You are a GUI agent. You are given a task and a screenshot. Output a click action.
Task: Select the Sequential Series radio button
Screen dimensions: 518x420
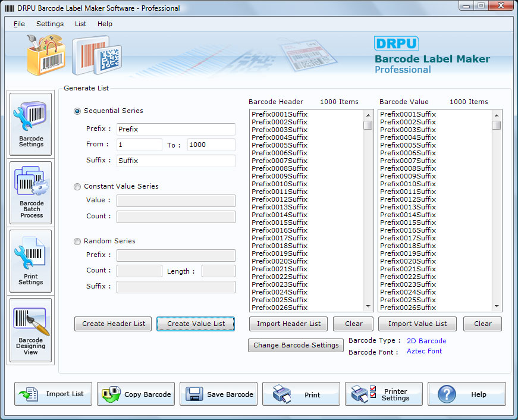pos(77,111)
